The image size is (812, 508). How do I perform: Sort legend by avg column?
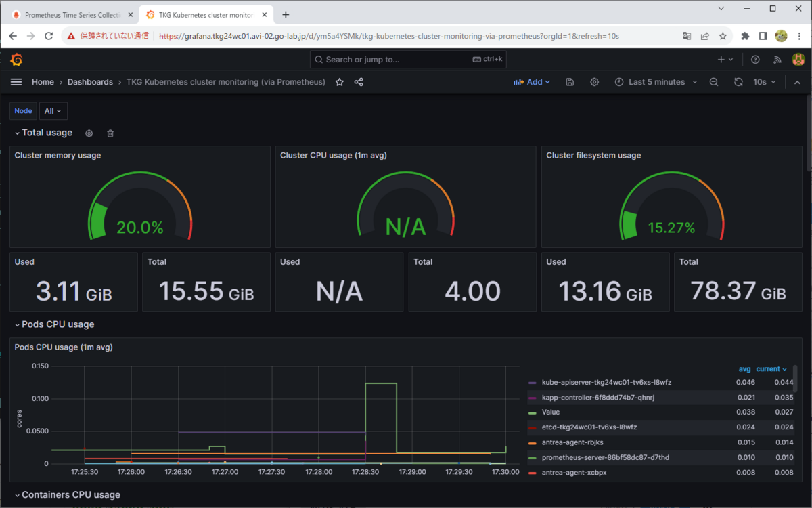744,369
